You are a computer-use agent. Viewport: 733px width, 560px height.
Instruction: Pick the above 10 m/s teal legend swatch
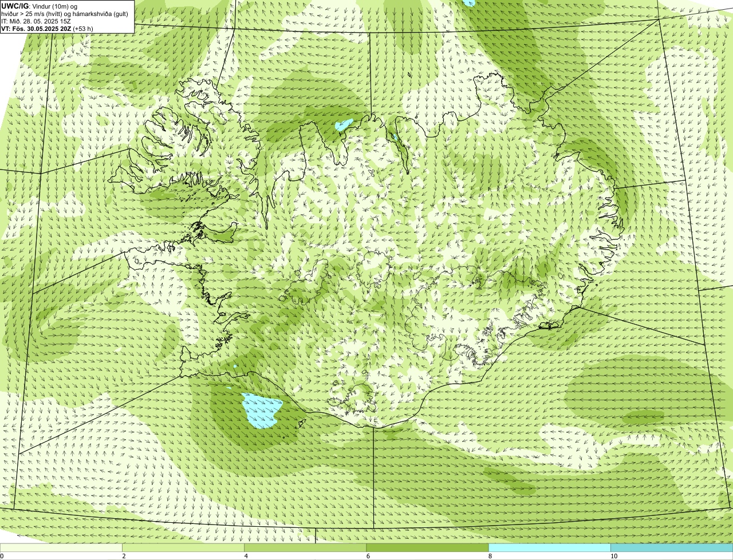click(x=672, y=548)
